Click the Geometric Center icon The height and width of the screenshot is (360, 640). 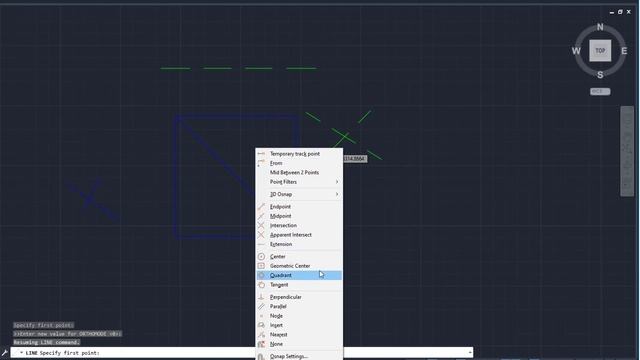click(261, 266)
